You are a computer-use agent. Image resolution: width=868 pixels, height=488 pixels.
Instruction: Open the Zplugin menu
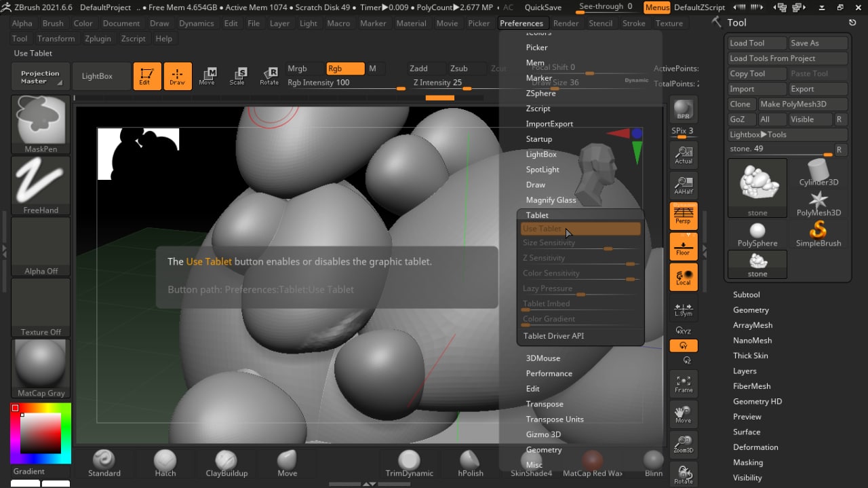(98, 39)
